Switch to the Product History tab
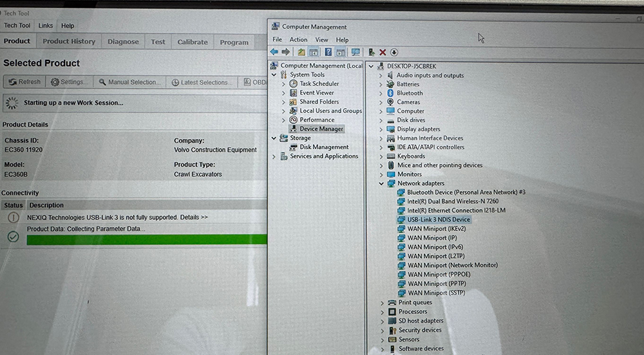The image size is (644, 355). 69,41
